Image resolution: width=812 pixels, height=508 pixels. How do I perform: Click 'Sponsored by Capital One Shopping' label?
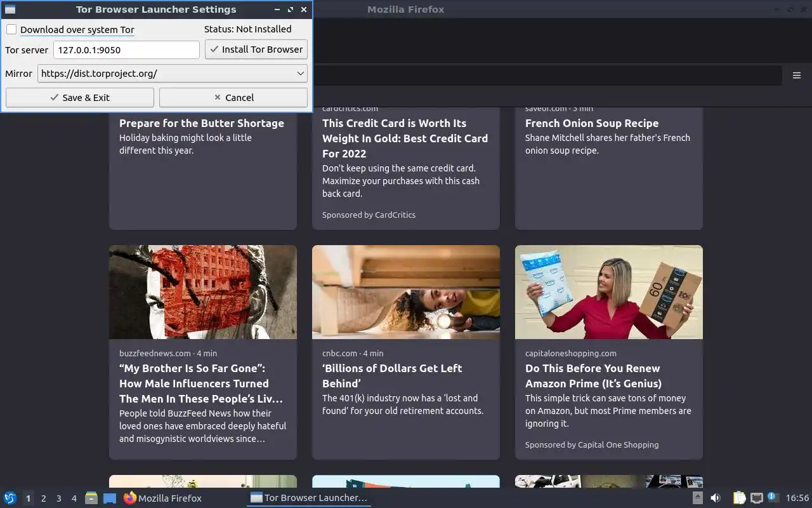point(592,445)
